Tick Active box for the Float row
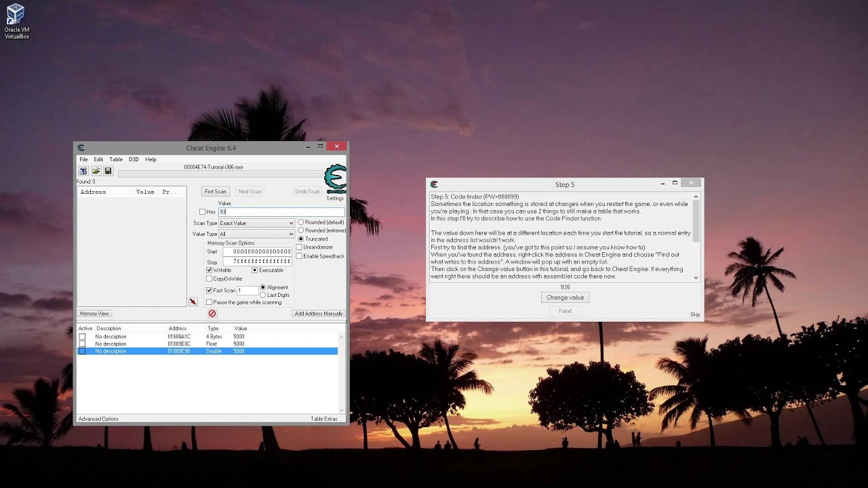Screen dimensions: 868x488 (x=82, y=344)
